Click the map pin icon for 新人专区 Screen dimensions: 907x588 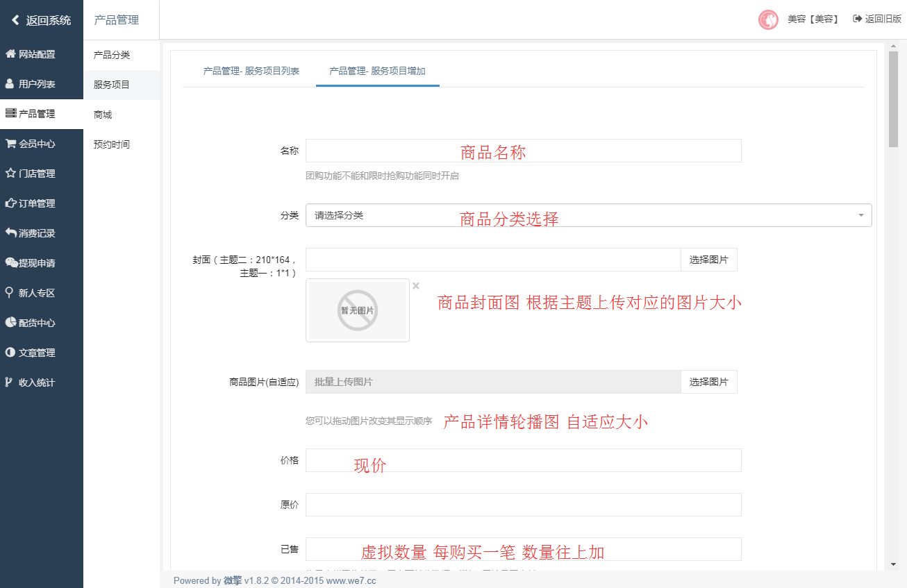pos(9,293)
